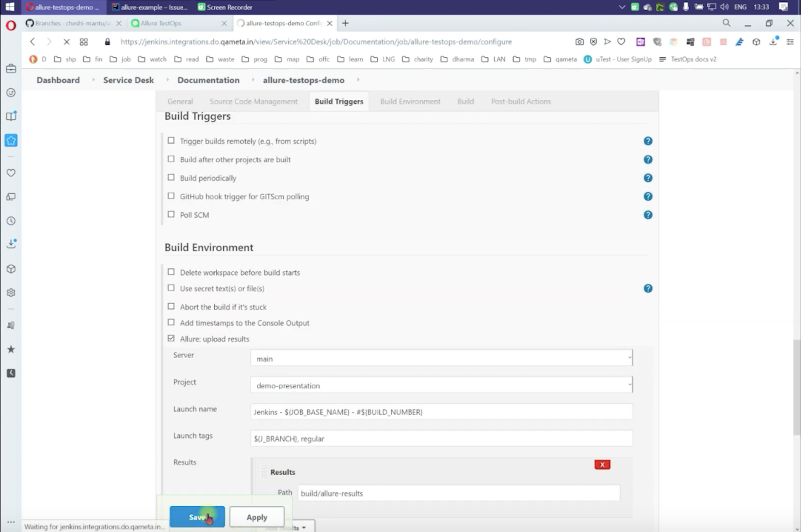Click the red X delete Results button
Screen dimensions: 801x532
tap(602, 464)
